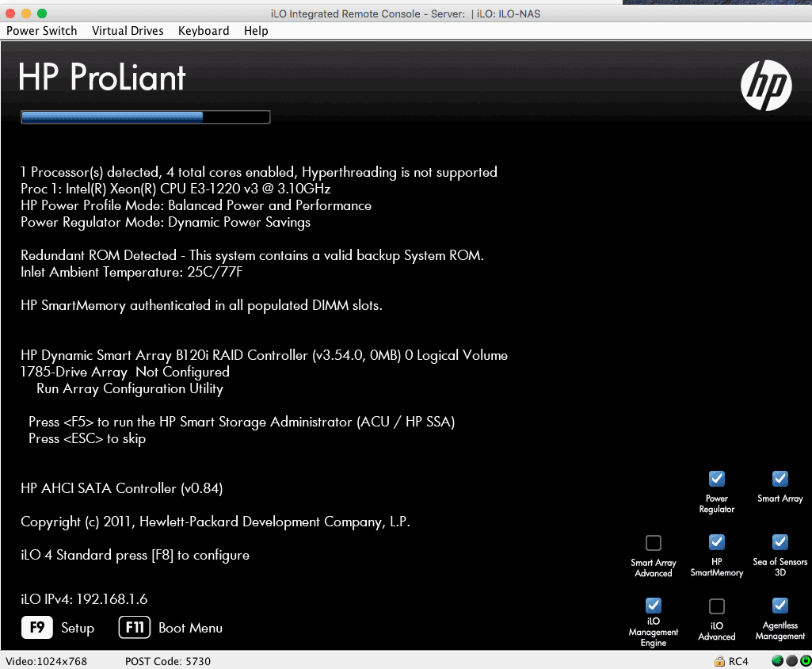812x669 pixels.
Task: Click the 'Redundant ROM Detected' line
Action: (x=252, y=255)
